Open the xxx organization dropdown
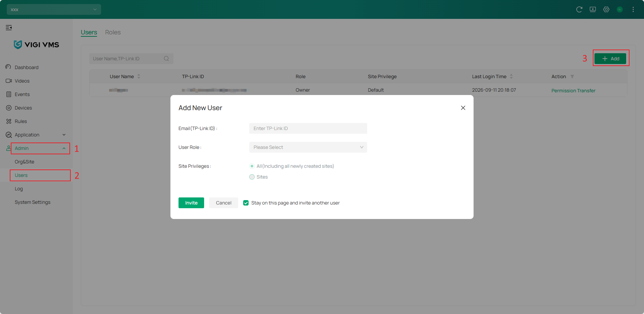Screen dimensions: 644x314 (x=54, y=9)
